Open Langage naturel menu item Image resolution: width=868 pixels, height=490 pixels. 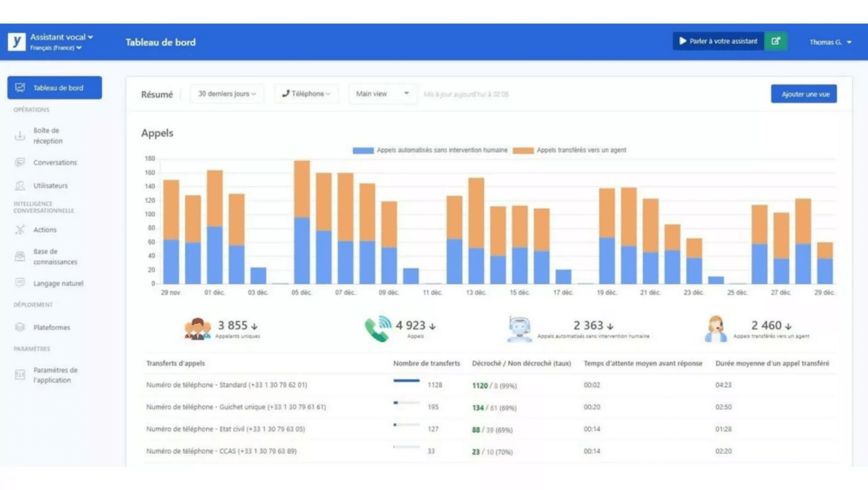pos(58,284)
